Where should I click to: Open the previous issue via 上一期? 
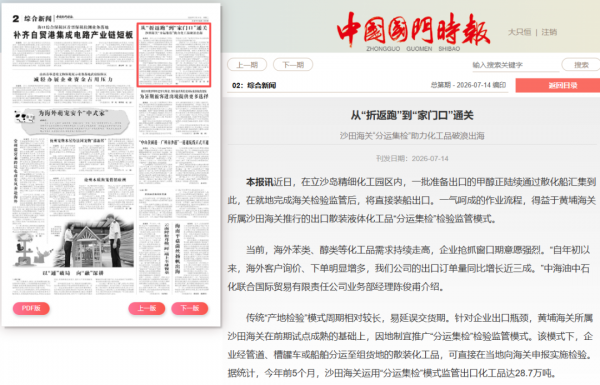click(x=247, y=65)
